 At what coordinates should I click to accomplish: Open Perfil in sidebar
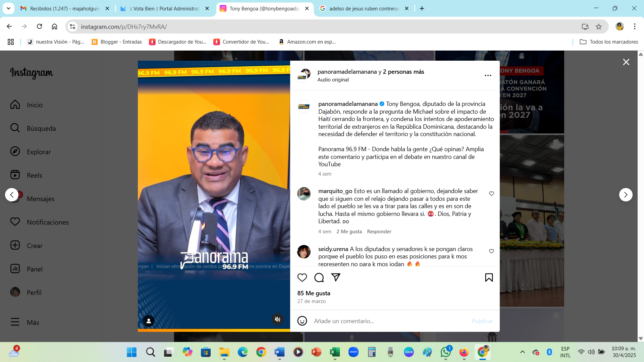26,293
